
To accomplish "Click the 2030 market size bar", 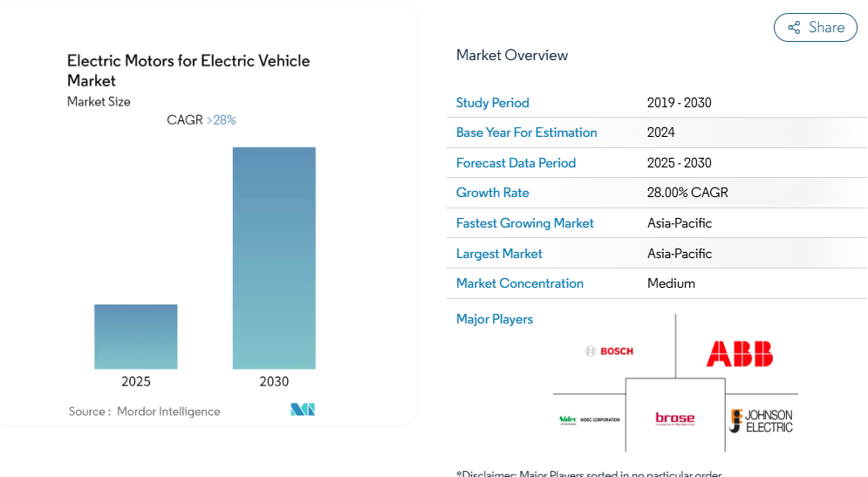I will (274, 258).
